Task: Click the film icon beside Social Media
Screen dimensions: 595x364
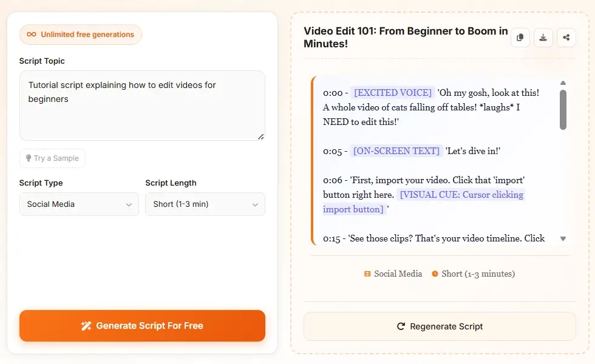Action: pos(367,274)
